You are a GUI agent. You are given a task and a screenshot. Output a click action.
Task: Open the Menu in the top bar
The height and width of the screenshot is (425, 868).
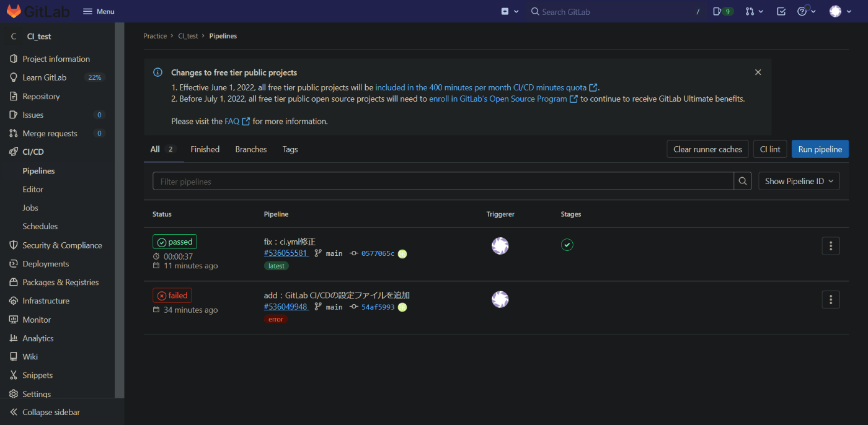pyautogui.click(x=97, y=11)
